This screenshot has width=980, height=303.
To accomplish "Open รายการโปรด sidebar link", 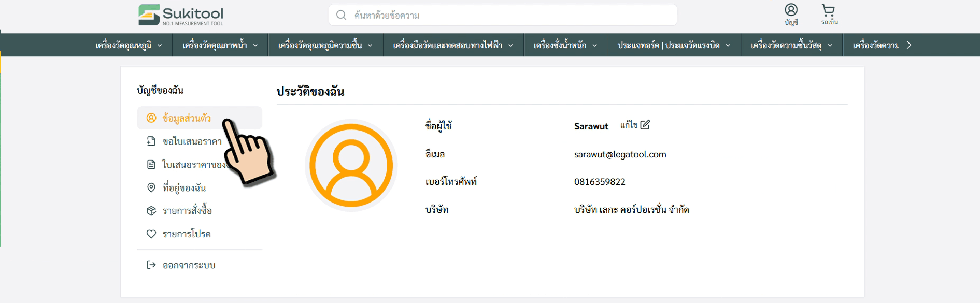I will pyautogui.click(x=187, y=234).
